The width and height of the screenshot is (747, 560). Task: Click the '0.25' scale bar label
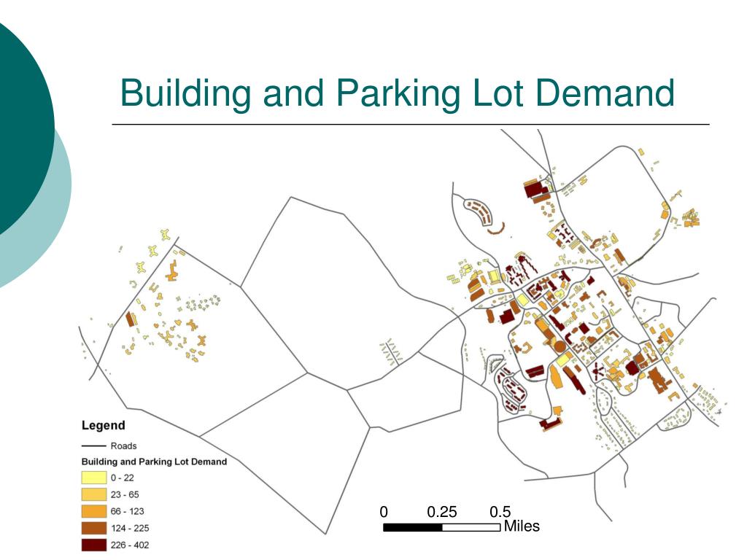click(x=441, y=512)
